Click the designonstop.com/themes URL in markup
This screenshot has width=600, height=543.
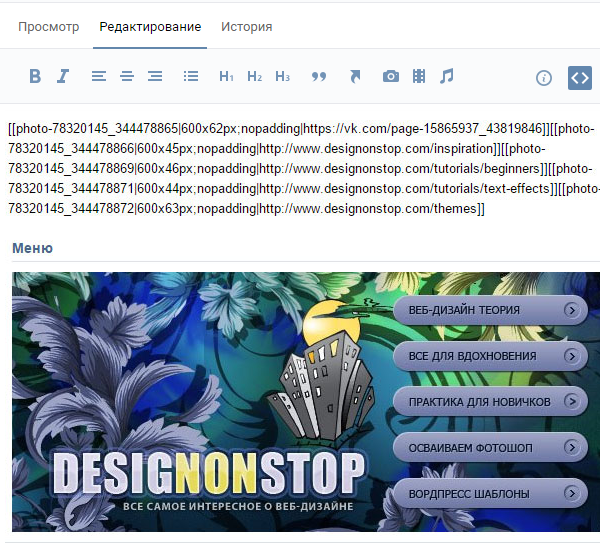(x=368, y=209)
